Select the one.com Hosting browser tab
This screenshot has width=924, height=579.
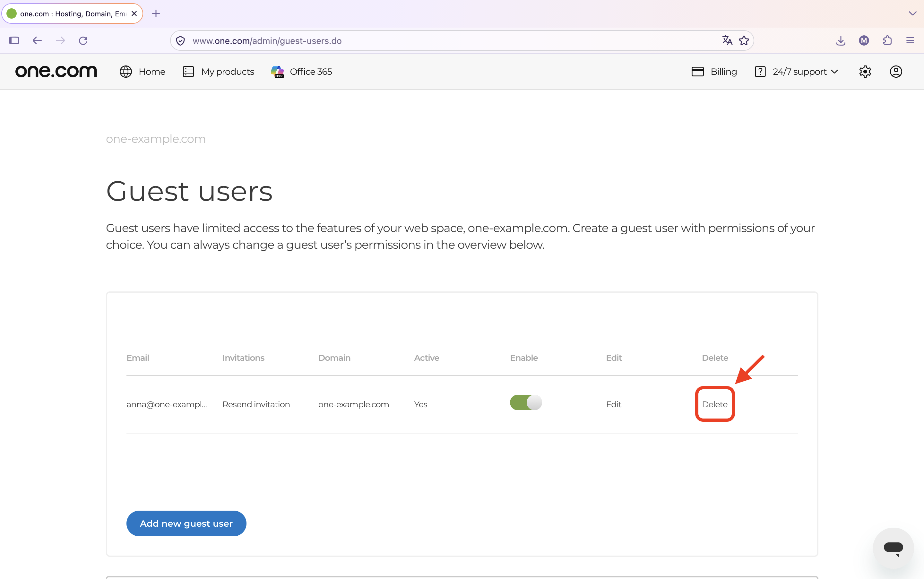click(72, 14)
